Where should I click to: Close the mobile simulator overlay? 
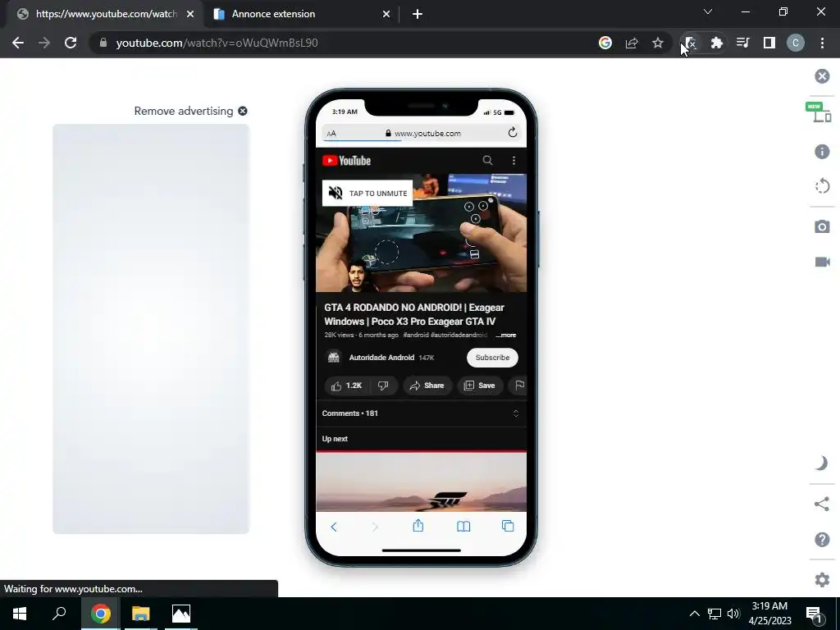coord(822,76)
